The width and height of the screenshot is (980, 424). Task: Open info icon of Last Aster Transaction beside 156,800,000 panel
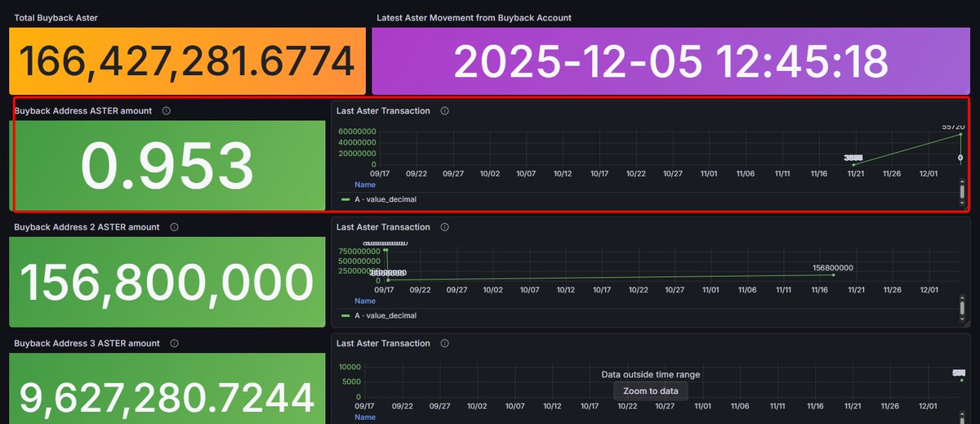coord(444,227)
